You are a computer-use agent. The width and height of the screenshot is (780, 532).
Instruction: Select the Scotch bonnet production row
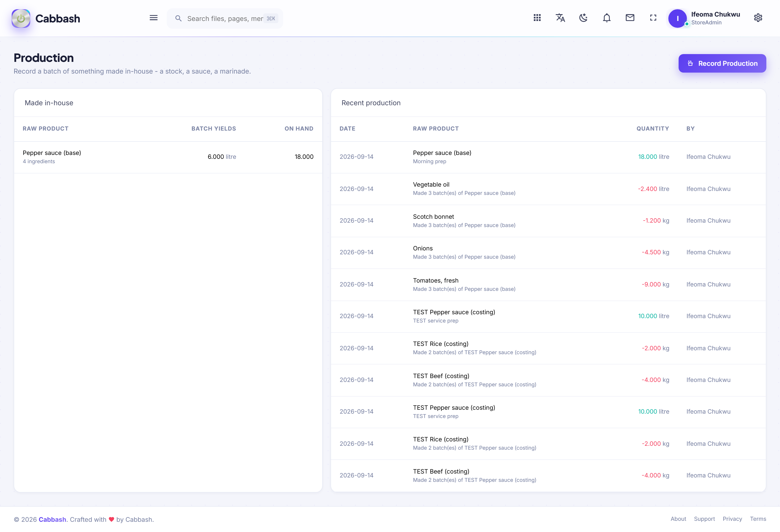click(x=548, y=221)
